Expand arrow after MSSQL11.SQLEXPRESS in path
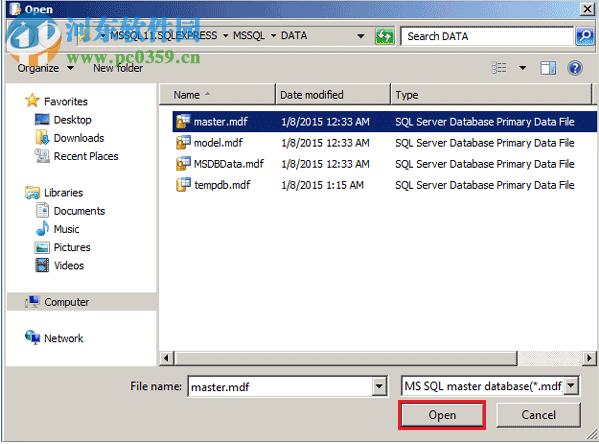This screenshot has height=444, width=599. click(226, 36)
